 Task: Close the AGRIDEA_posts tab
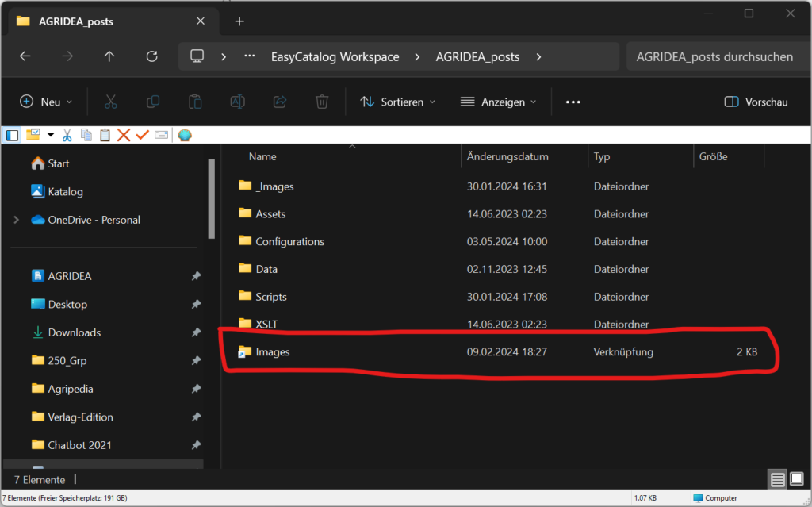[201, 21]
